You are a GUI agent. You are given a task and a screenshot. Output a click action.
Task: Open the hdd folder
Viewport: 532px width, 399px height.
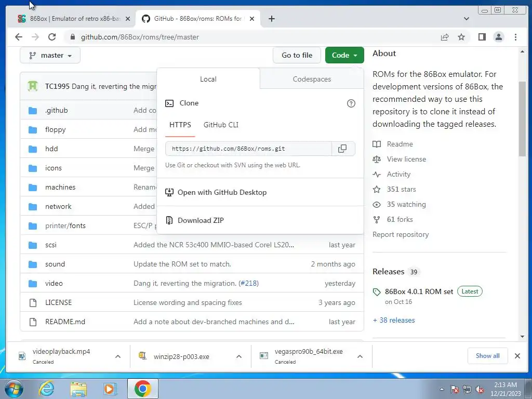[51, 149]
